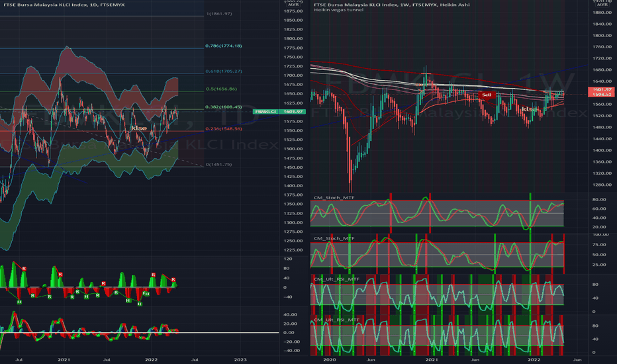This screenshot has width=617, height=364.
Task: Click Fibonacci level label 0.618(1705.27)
Action: 224,71
